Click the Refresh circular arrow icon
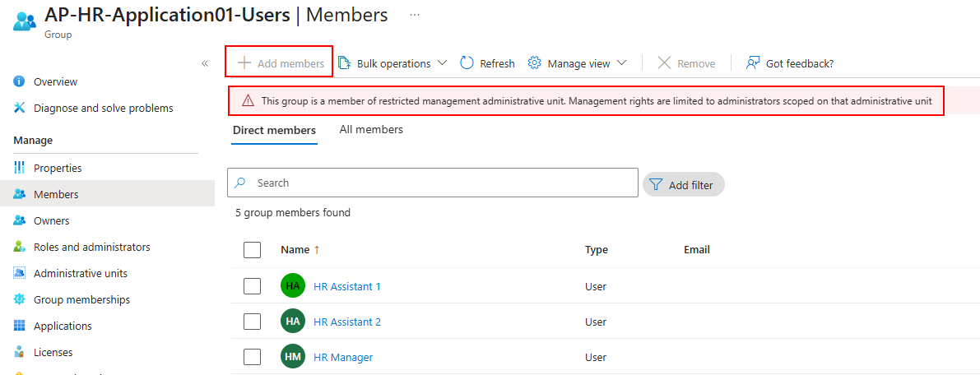This screenshot has width=980, height=375. click(467, 63)
